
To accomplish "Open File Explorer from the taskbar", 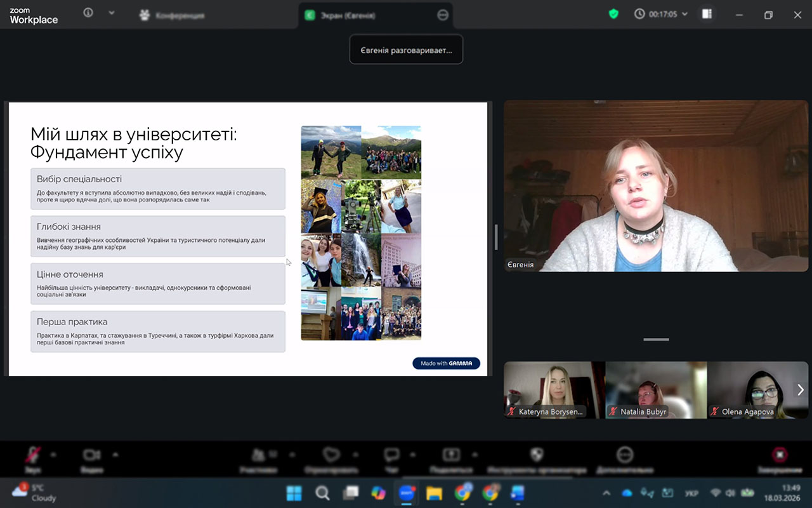I will tap(434, 493).
